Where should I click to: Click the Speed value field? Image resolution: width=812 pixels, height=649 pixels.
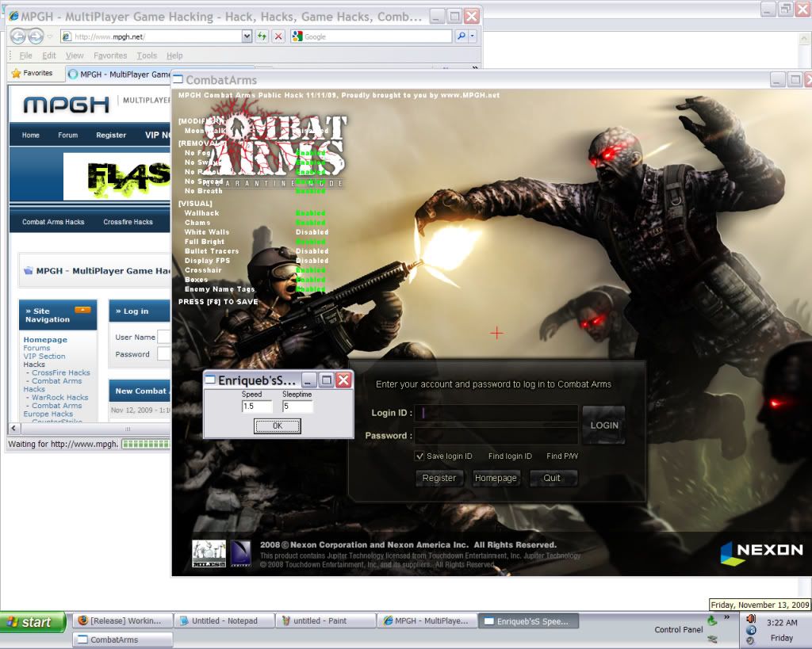[256, 407]
